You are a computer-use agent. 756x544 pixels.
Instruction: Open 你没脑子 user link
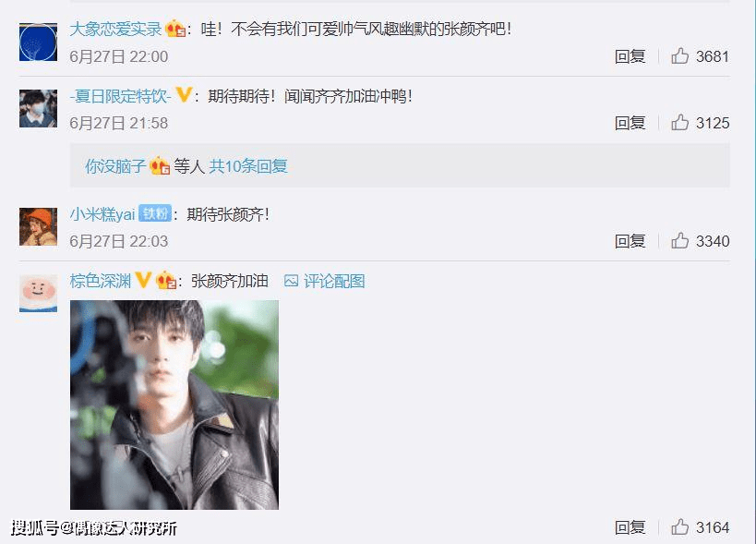pos(115,166)
